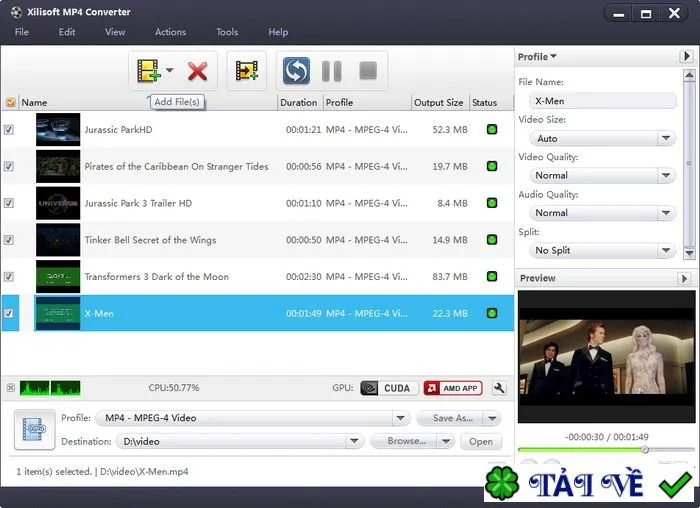Enable NVIDIA CUDA GPU acceleration button
Image resolution: width=700 pixels, height=508 pixels.
coord(388,388)
